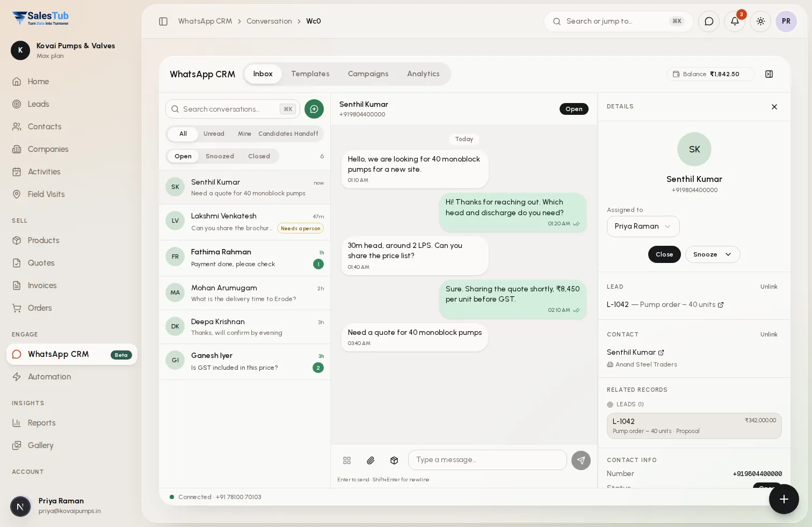Screen dimensions: 812x527
Task: Open the L-1042 related lead card
Action: (x=694, y=426)
